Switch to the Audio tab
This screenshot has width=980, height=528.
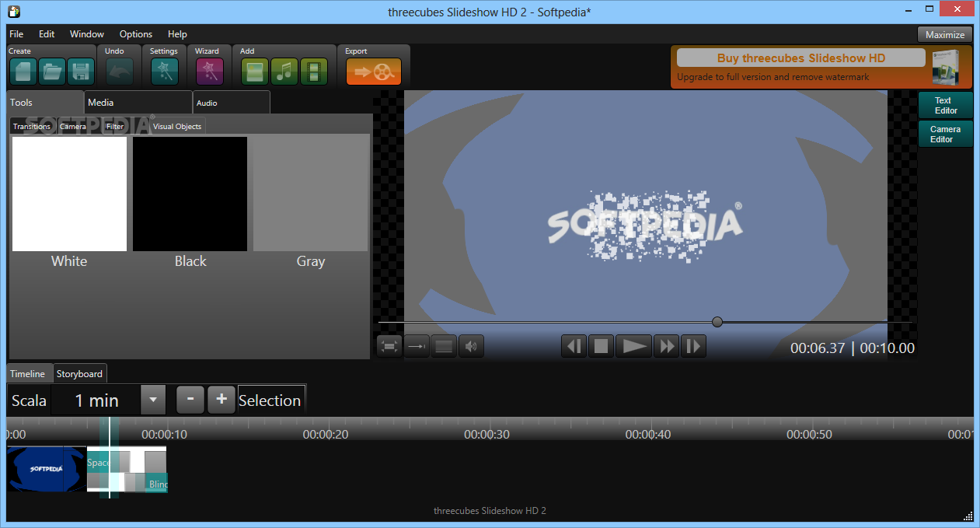point(232,103)
